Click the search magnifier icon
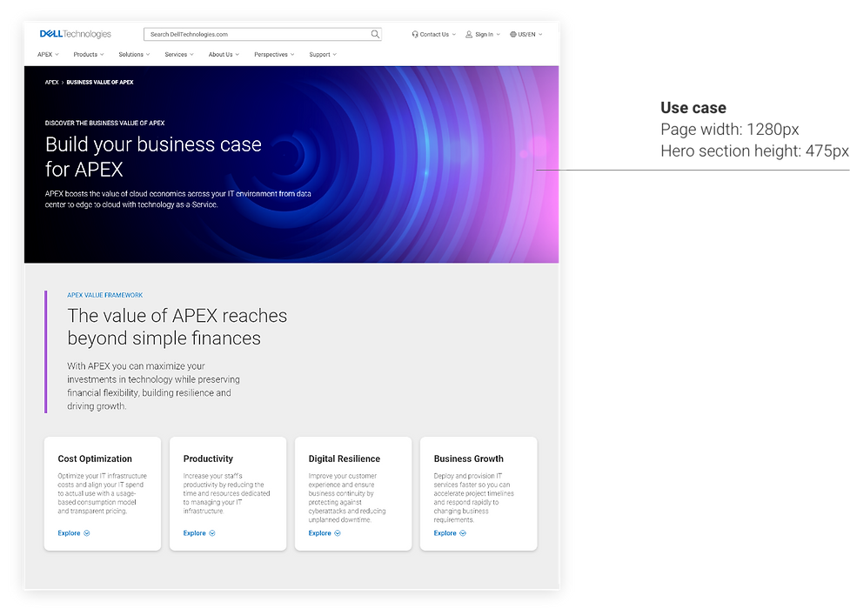The width and height of the screenshot is (850, 616). pyautogui.click(x=375, y=34)
